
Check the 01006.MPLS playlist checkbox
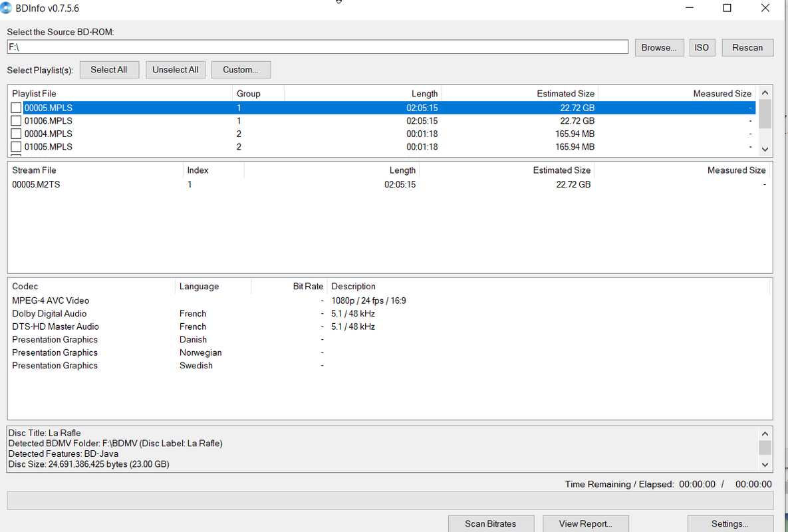pos(16,120)
